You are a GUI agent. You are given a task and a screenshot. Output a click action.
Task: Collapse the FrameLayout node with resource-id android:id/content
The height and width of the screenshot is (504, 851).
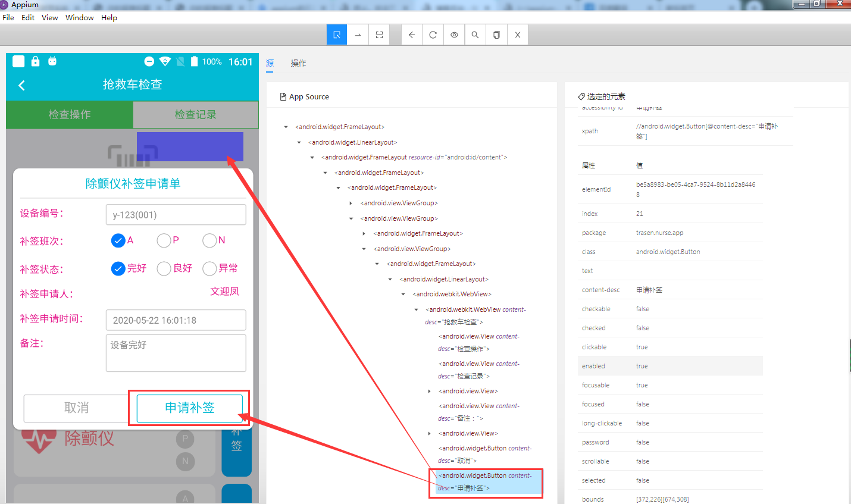pos(312,157)
